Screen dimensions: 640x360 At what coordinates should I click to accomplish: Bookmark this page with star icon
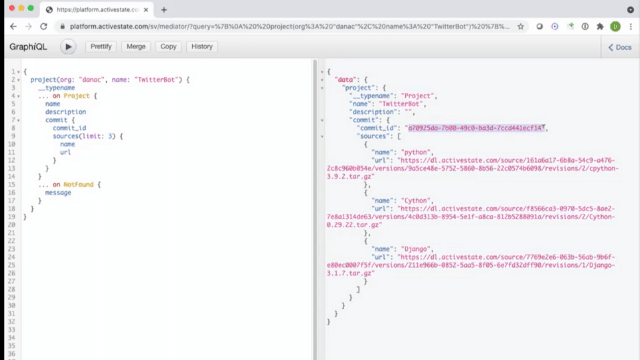tap(520, 27)
